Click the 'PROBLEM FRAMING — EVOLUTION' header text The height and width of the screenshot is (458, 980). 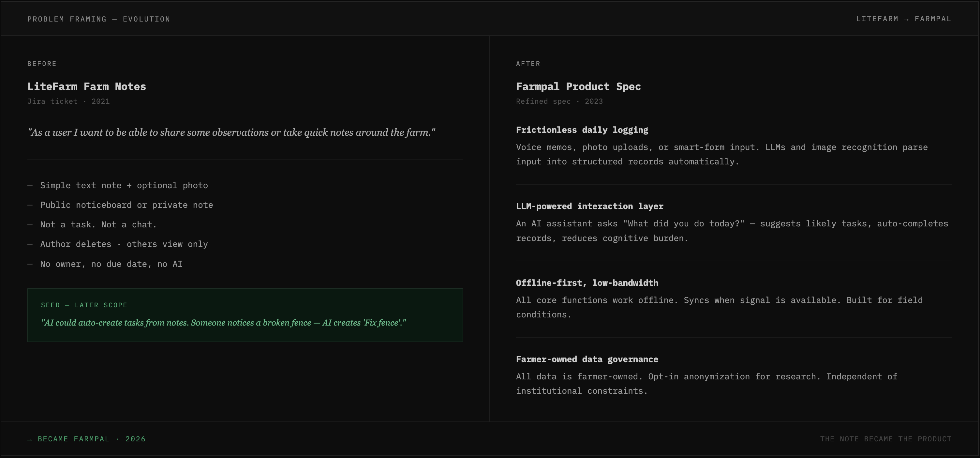98,19
